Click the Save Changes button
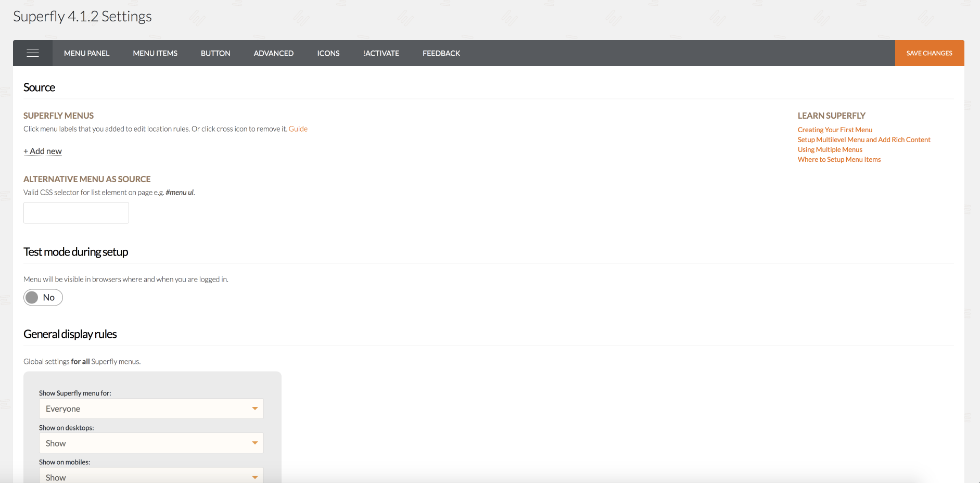The image size is (980, 483). tap(930, 53)
